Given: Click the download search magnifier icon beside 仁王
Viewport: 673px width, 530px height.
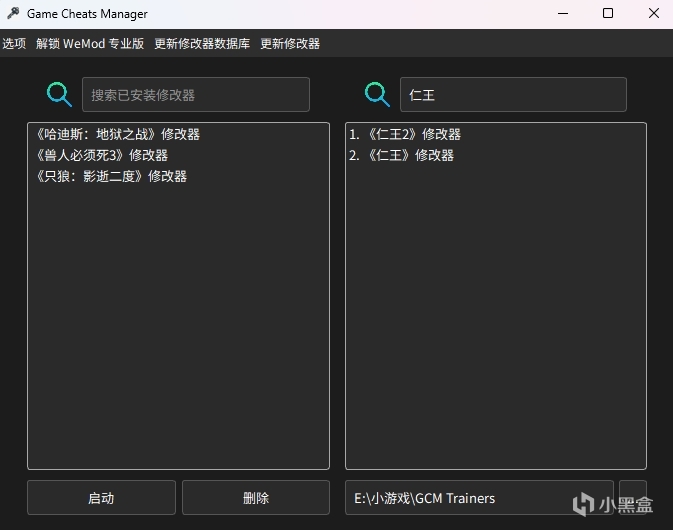Looking at the screenshot, I should point(377,94).
